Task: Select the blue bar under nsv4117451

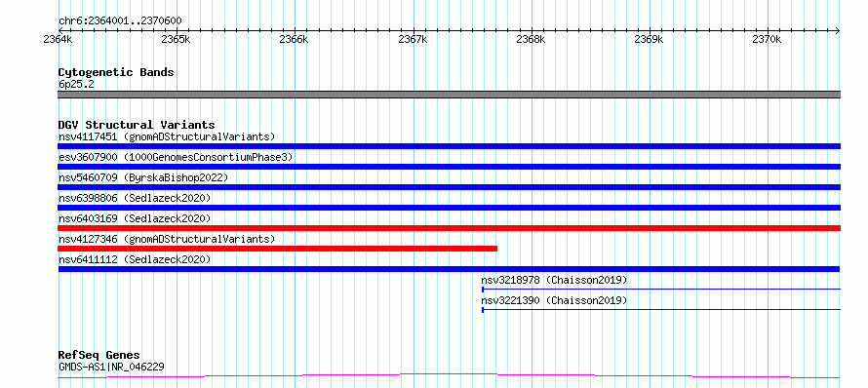Action: tap(449, 146)
